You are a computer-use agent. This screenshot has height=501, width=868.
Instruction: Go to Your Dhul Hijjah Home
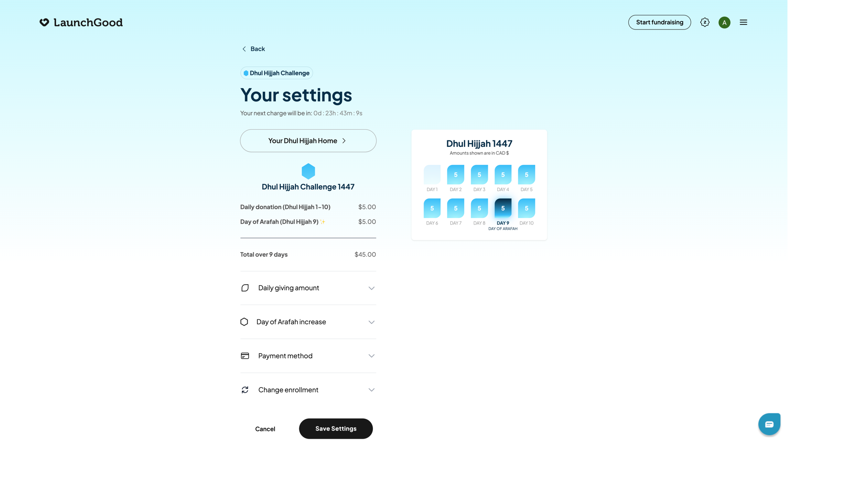click(x=308, y=141)
